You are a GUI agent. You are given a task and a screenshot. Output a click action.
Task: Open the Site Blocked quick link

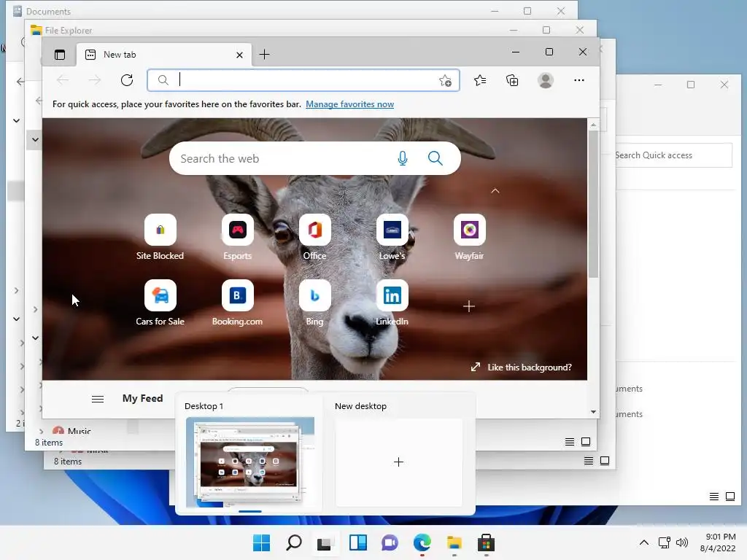pos(160,237)
